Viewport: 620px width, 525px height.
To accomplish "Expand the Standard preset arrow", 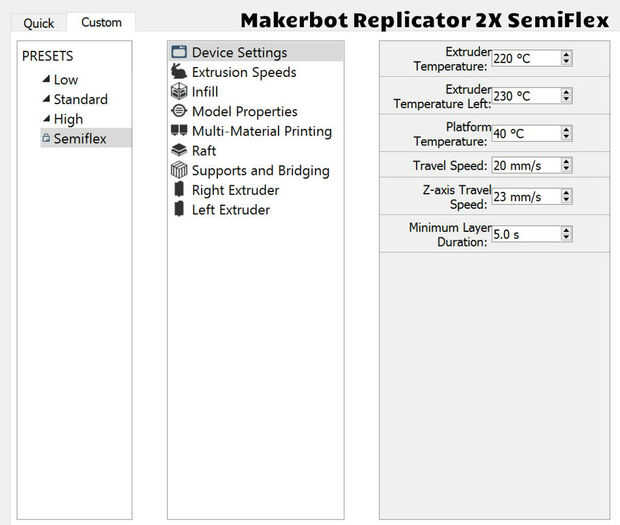I will coord(46,99).
